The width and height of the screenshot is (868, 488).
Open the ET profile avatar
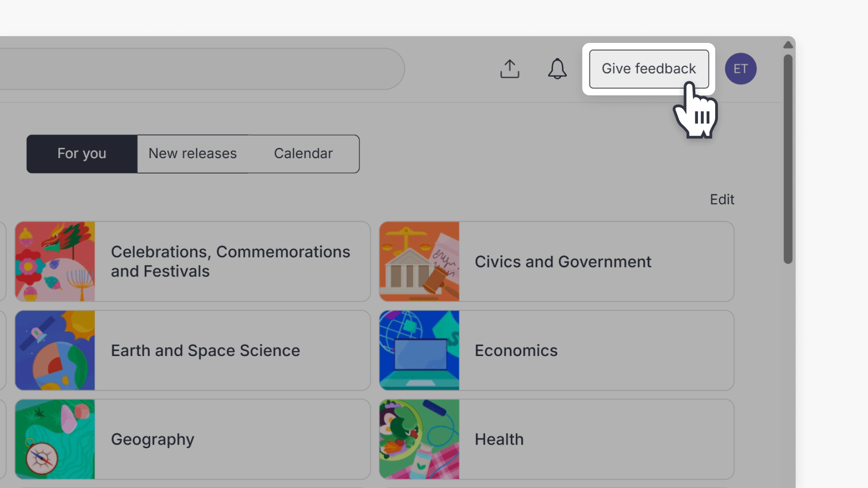point(741,69)
